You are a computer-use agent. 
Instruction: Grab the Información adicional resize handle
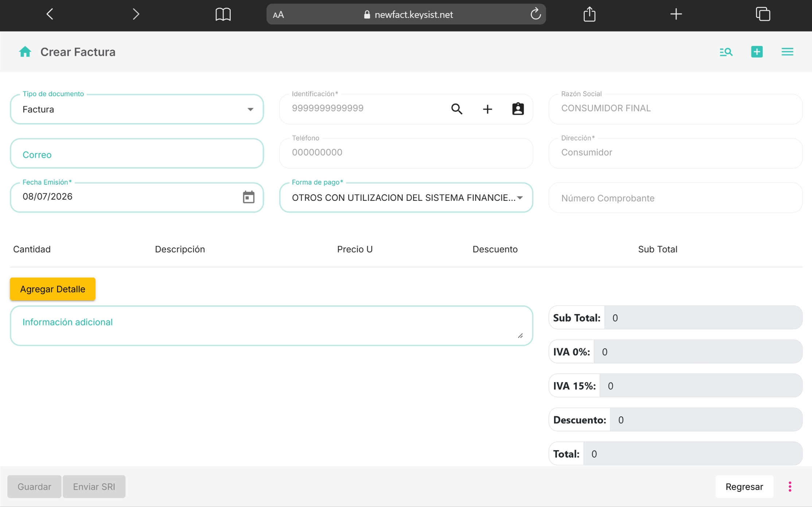520,336
